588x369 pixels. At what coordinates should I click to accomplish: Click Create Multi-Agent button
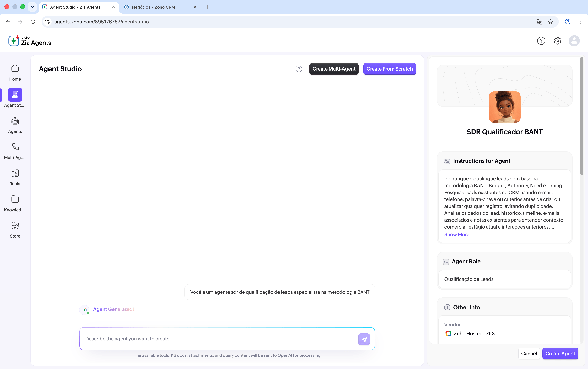click(x=334, y=69)
